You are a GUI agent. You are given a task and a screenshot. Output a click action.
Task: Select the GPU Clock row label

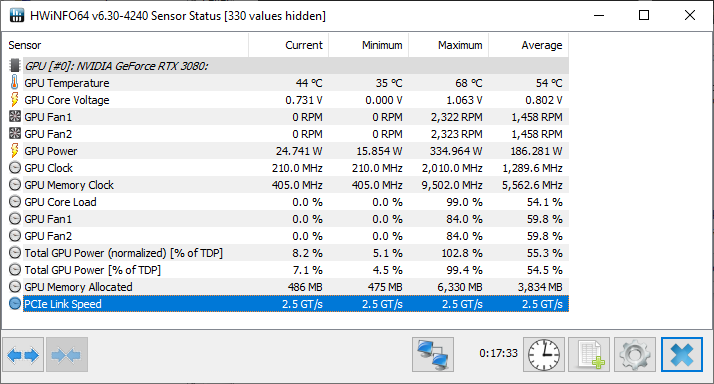pyautogui.click(x=49, y=168)
